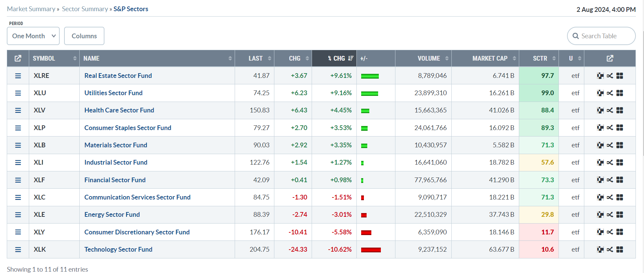644x273 pixels.
Task: Select the market cap value 63.677 B
Action: [502, 249]
